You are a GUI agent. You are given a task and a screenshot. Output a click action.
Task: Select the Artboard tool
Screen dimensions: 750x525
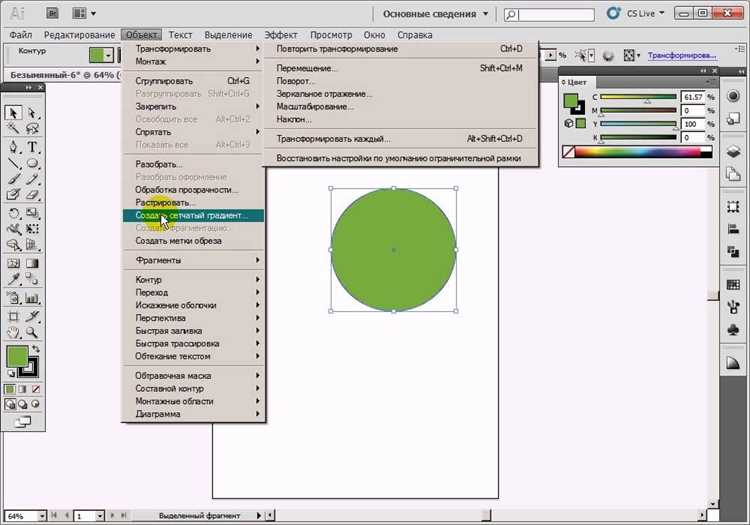click(13, 316)
